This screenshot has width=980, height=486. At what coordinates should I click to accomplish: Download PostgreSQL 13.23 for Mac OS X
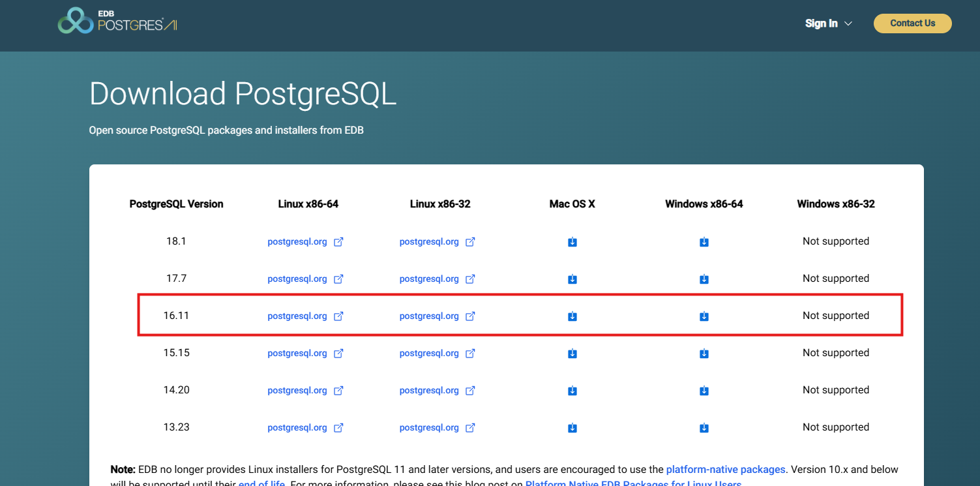572,428
